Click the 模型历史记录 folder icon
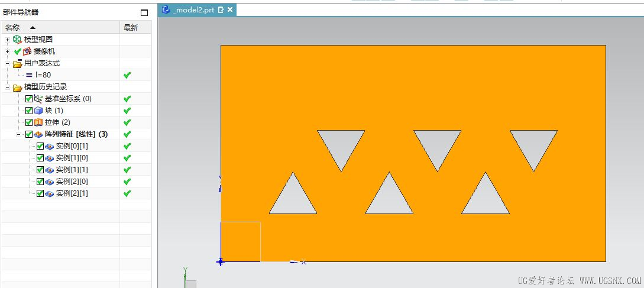Viewport: 644px width, 288px height. 17,88
